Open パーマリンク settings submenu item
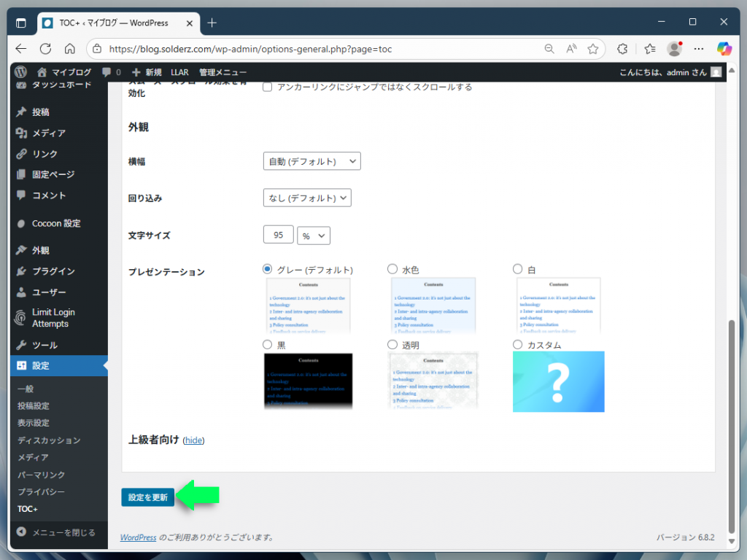 point(41,475)
